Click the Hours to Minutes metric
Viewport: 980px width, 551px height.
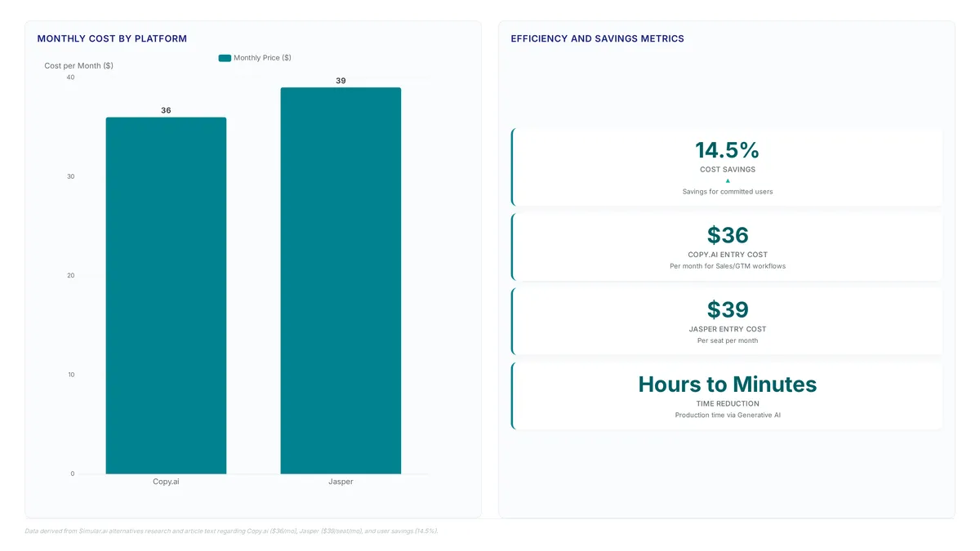[727, 384]
